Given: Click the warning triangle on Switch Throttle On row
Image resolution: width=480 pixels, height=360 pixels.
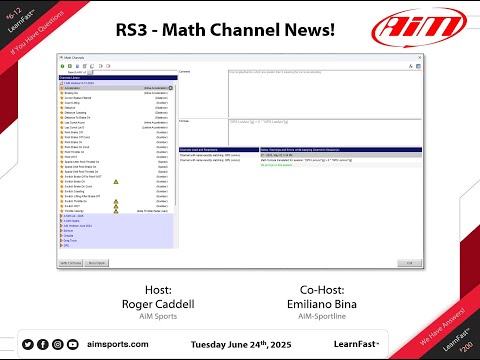Looking at the screenshot, I should pyautogui.click(x=116, y=201).
